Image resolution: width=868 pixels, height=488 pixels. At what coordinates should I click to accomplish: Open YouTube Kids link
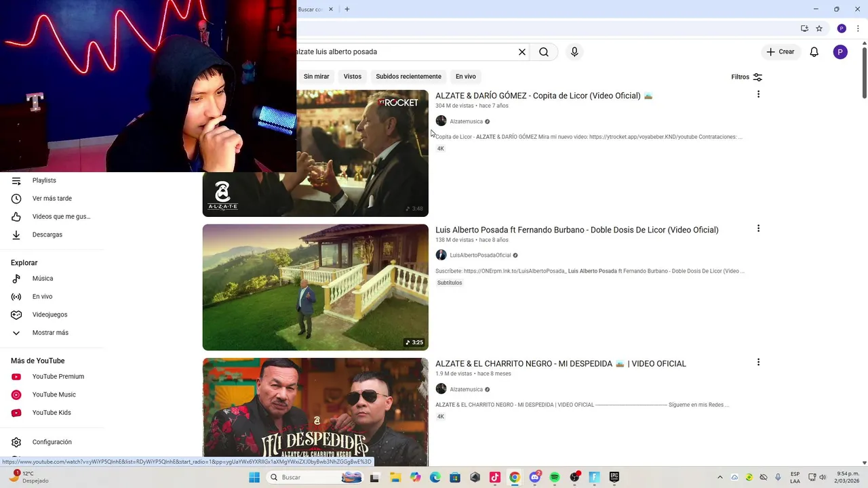pos(52,413)
